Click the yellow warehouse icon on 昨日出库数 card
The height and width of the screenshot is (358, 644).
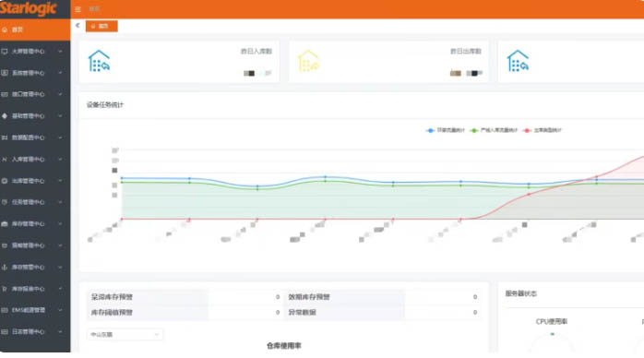[308, 61]
